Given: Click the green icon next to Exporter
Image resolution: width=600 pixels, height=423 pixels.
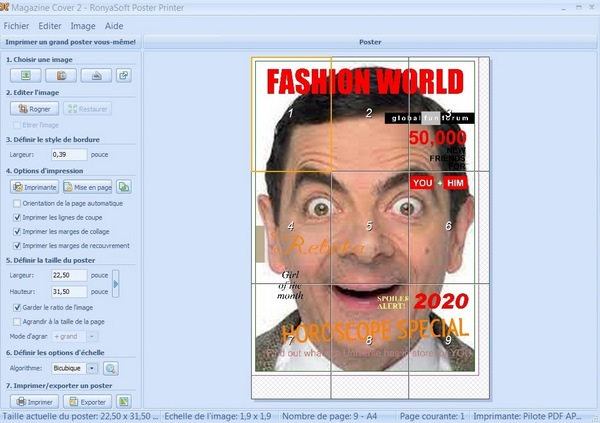Looking at the screenshot, I should (124, 402).
